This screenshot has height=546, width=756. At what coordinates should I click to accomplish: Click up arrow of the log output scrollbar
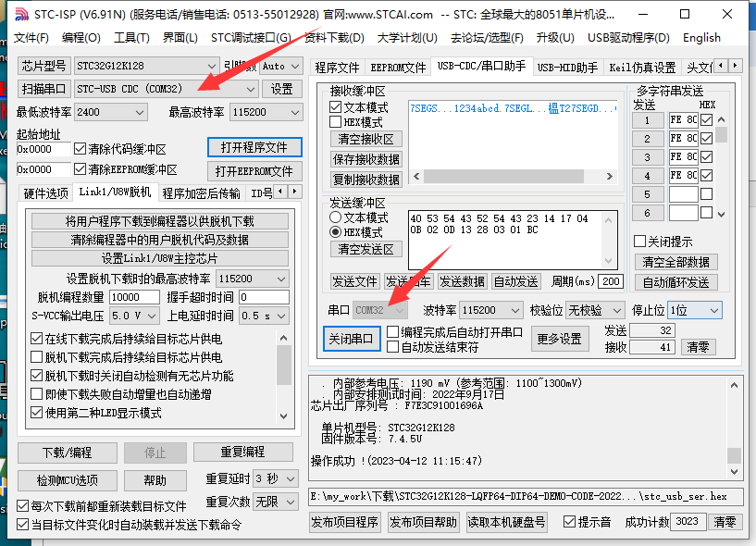(734, 385)
